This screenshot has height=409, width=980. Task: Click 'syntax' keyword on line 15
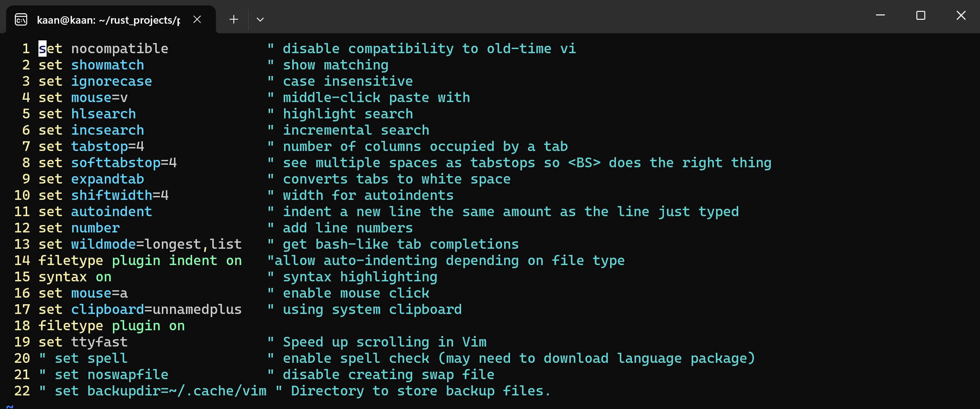(x=62, y=277)
